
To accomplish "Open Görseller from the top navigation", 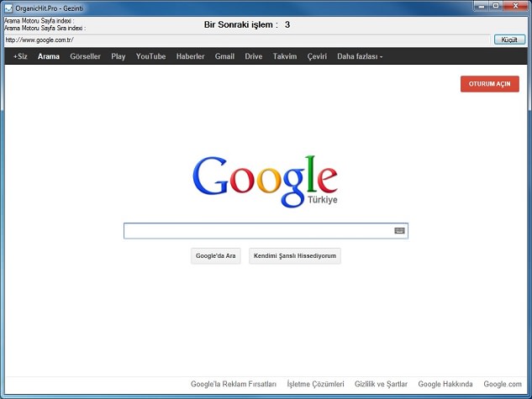I will [85, 56].
